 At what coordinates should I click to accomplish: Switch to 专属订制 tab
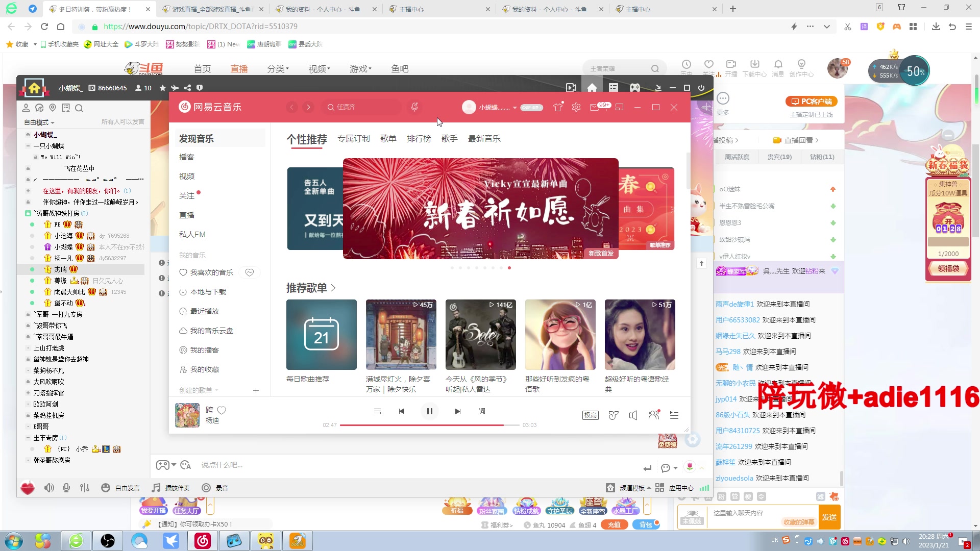click(354, 139)
